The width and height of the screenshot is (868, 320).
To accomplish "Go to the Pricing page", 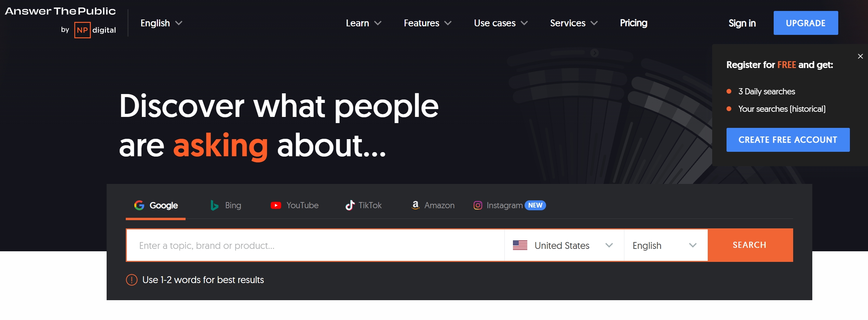I will pyautogui.click(x=633, y=23).
